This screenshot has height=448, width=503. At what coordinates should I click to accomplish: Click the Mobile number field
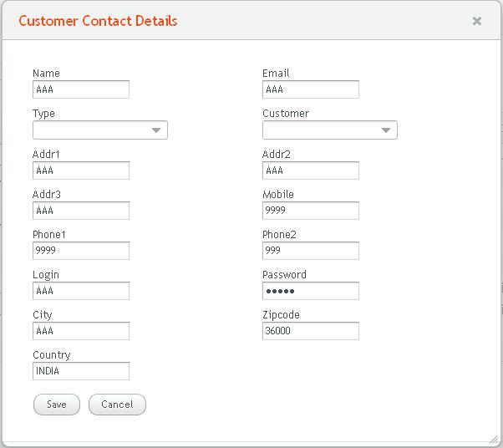pos(311,211)
